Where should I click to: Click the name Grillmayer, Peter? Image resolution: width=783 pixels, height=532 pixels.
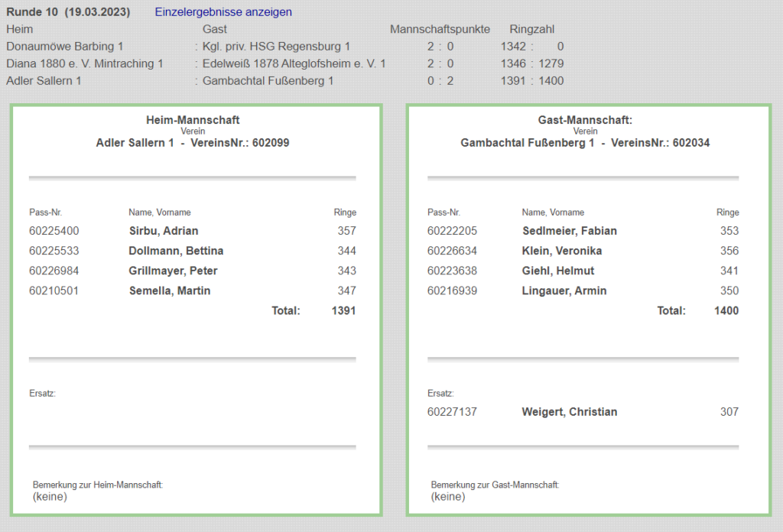(174, 271)
